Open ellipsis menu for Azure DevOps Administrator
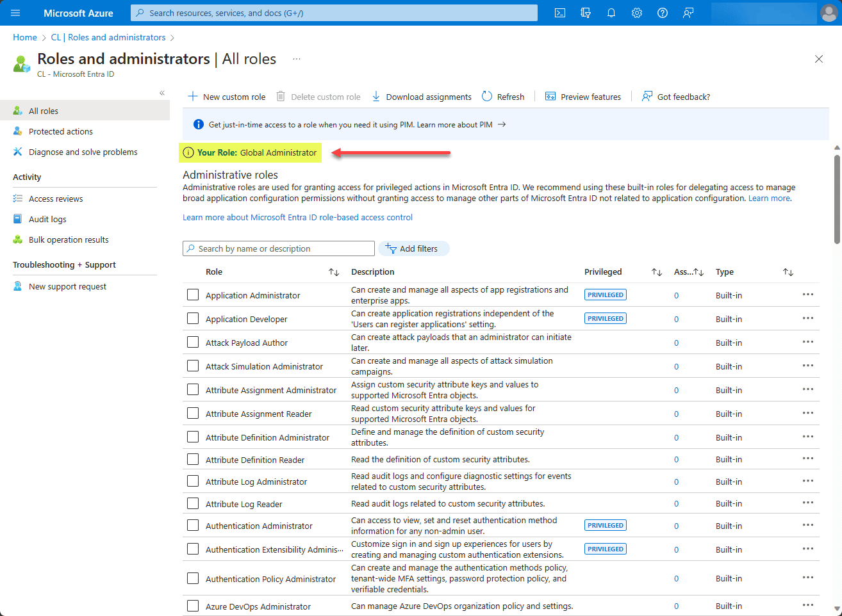842x616 pixels. click(808, 605)
